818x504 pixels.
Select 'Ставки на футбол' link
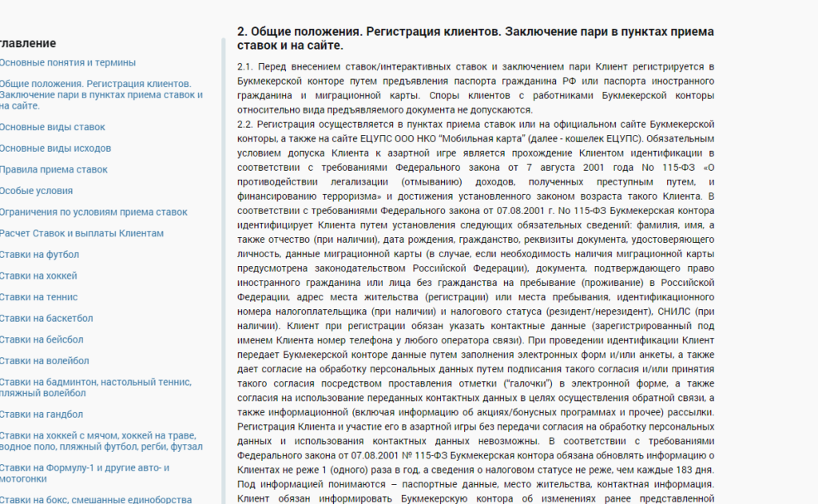click(x=40, y=255)
